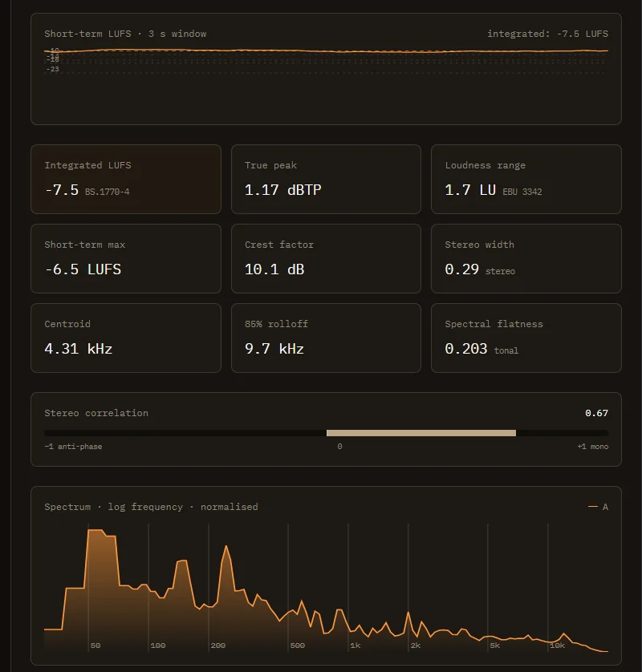Click the '-1 anti-phase' label
This screenshot has width=642, height=672.
pos(73,447)
